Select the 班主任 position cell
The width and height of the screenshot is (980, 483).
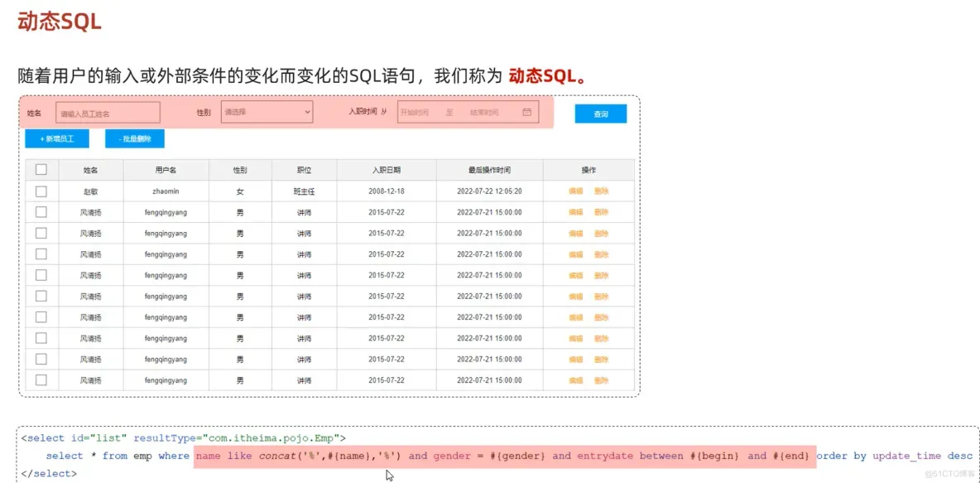tap(305, 191)
